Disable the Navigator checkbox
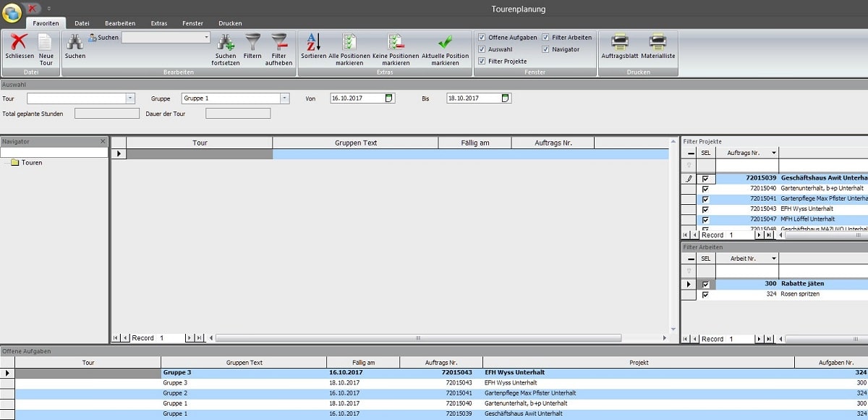This screenshot has height=420, width=868. pyautogui.click(x=545, y=49)
